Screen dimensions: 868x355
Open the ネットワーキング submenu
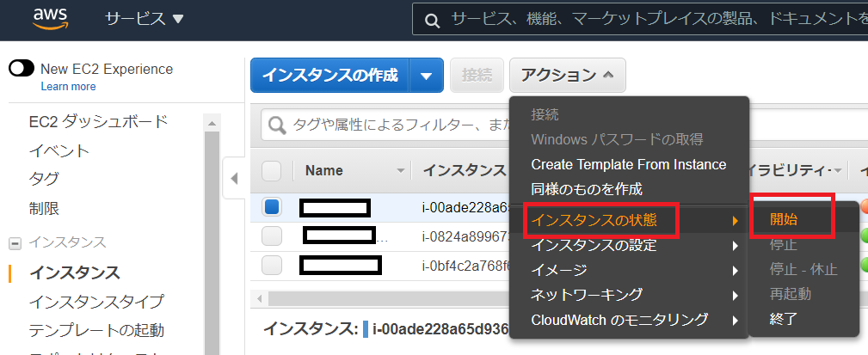tap(630, 294)
